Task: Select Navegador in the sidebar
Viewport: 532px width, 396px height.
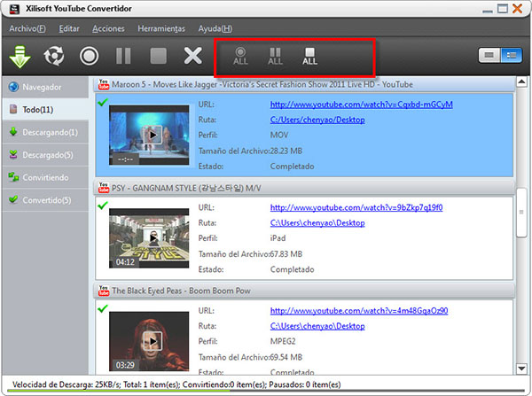Action: [x=45, y=87]
